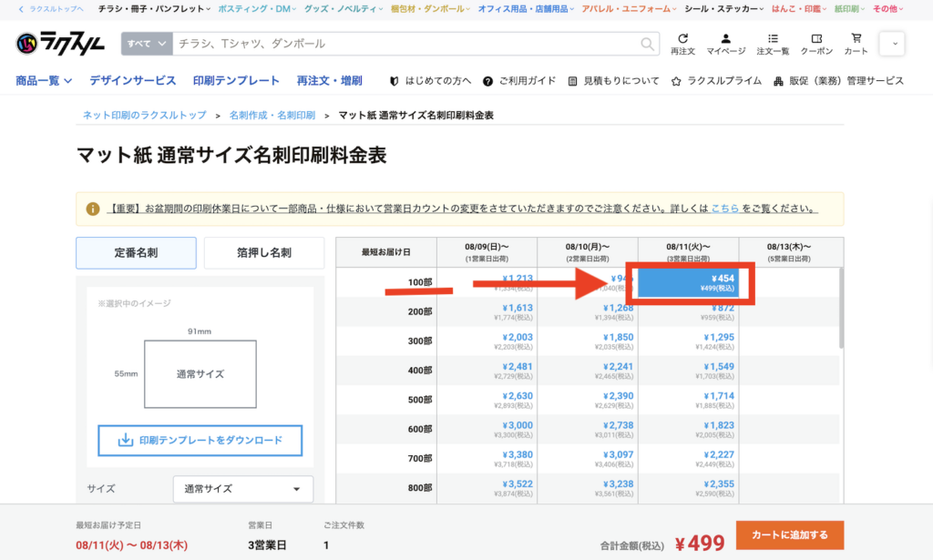Click the 08/09(日)〜 column header
Screen dimensions: 933x560
(487, 252)
